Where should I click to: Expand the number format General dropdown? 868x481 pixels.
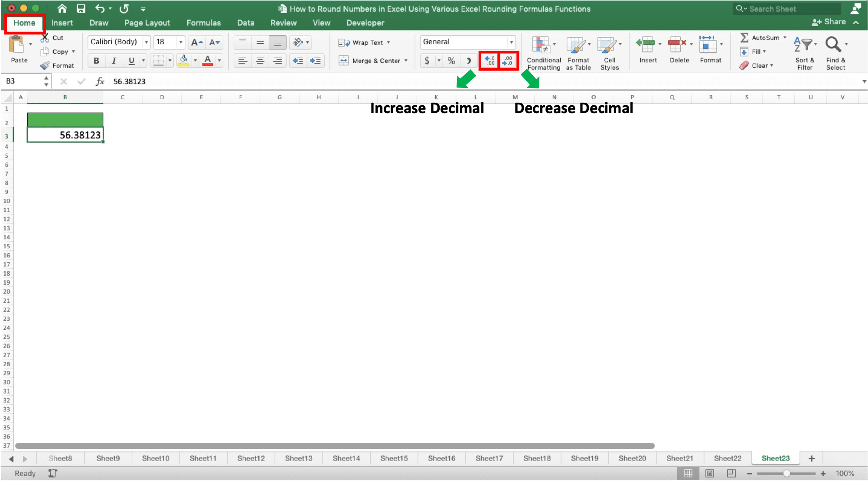(511, 42)
